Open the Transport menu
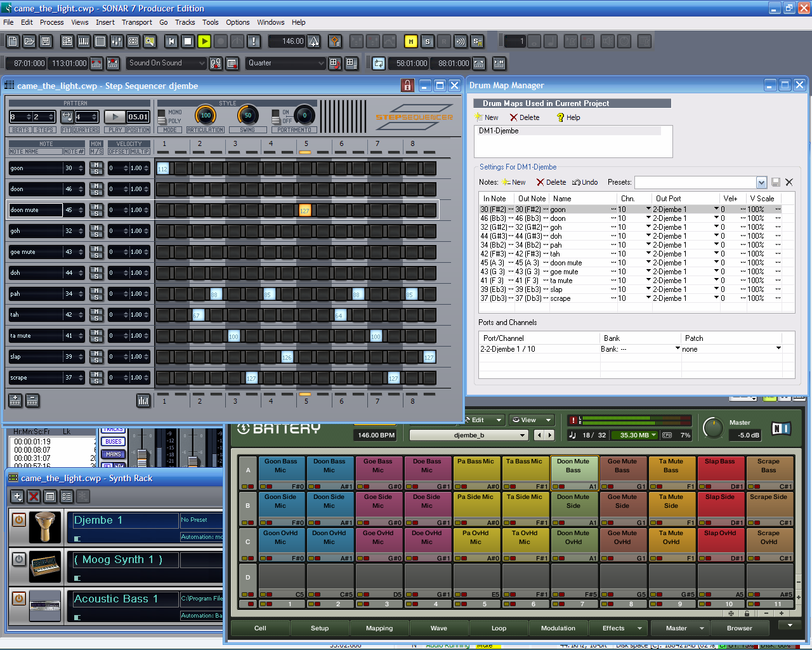 click(137, 22)
